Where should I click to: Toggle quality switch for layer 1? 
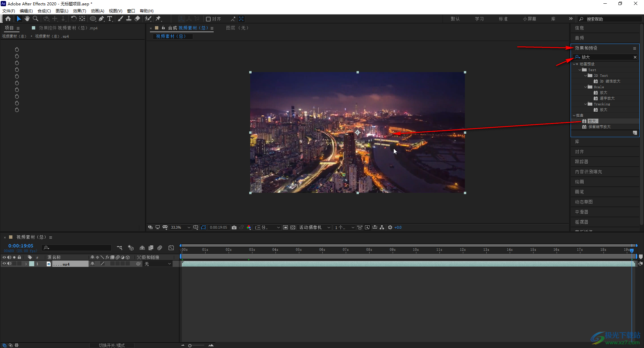click(x=103, y=264)
